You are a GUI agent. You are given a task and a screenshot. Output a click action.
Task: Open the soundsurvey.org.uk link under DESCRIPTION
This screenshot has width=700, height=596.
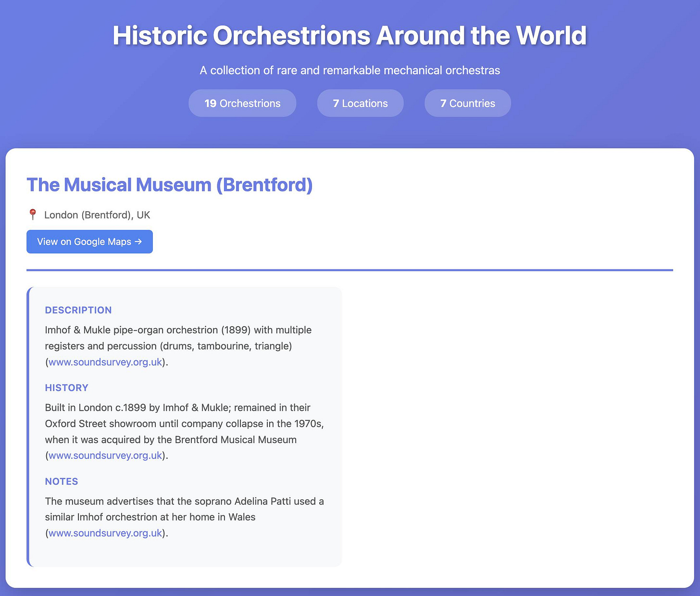[105, 362]
